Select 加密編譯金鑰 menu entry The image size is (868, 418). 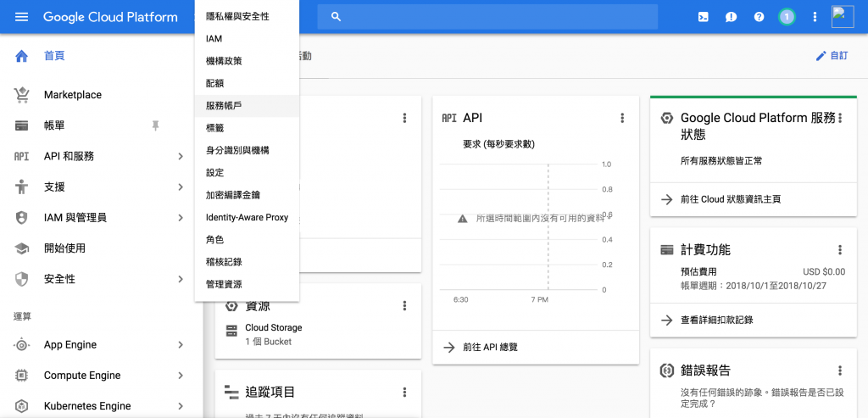[x=247, y=195]
